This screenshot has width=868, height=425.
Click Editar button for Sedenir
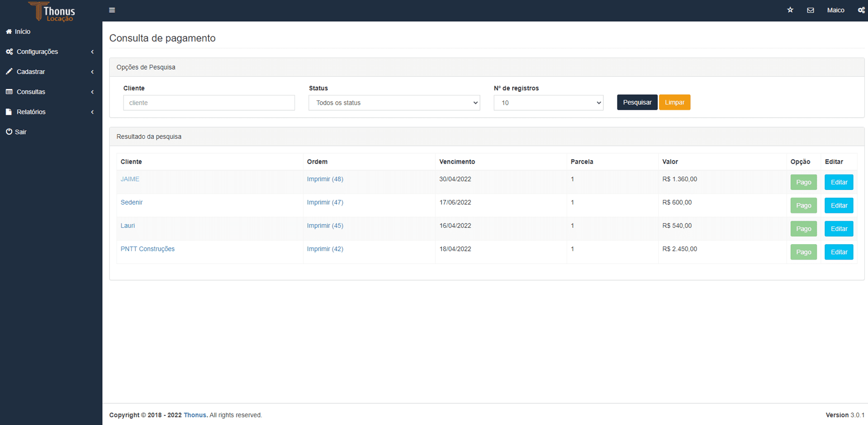(x=839, y=205)
